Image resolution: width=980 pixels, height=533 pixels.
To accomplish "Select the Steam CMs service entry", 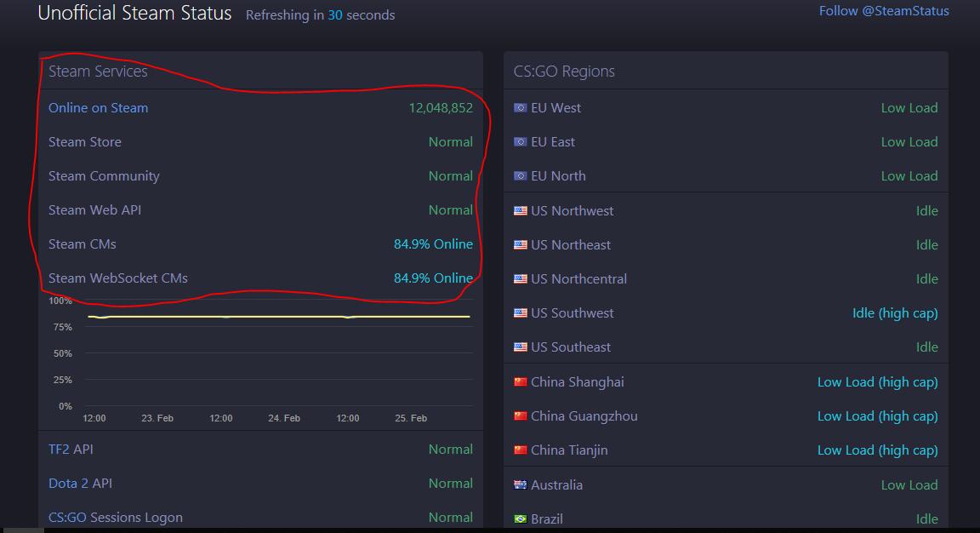I will pos(82,244).
